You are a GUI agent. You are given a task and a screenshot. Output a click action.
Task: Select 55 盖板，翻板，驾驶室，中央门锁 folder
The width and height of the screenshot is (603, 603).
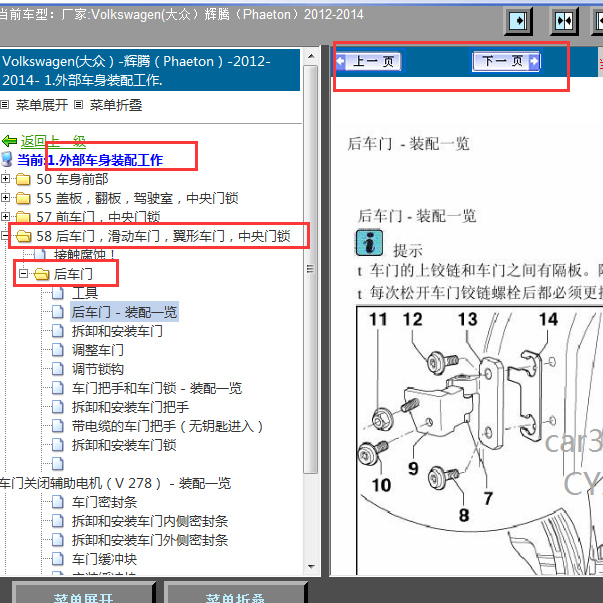pos(137,198)
